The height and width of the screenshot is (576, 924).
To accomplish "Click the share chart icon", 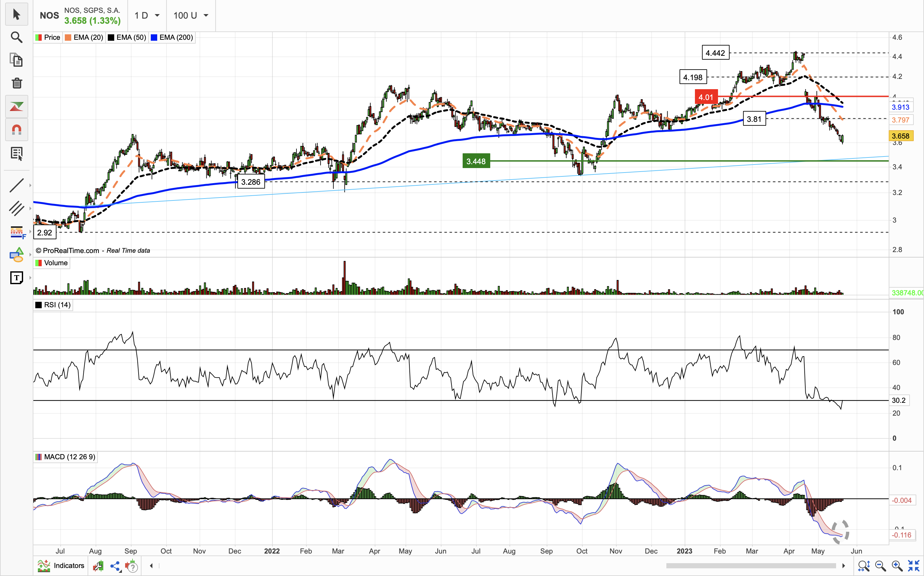I will 115,566.
